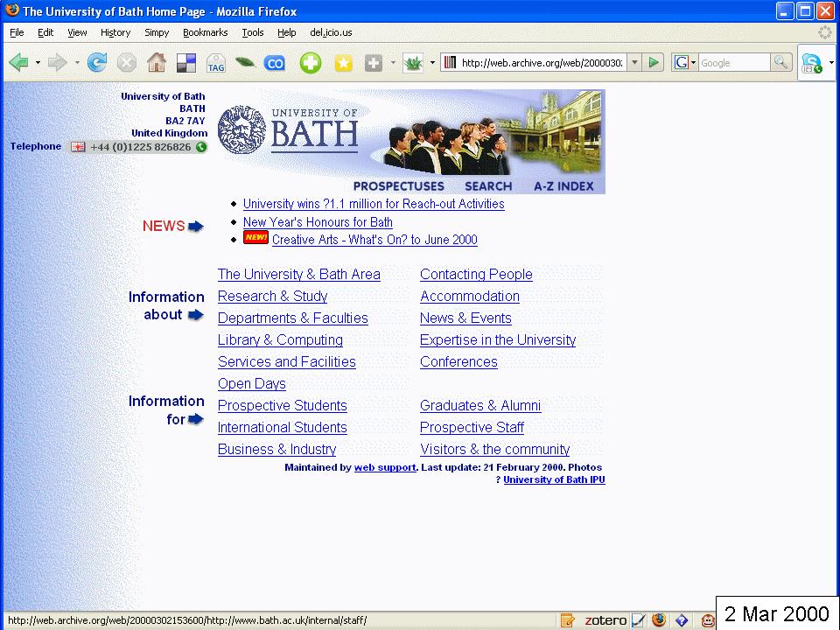Click the green leaf toolbar icon
Viewport: 840px width, 630px height.
(x=245, y=63)
